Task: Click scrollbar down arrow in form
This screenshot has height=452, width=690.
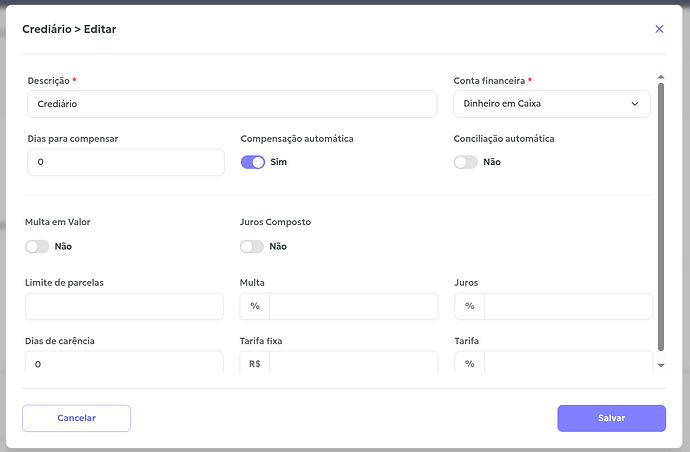Action: [660, 366]
